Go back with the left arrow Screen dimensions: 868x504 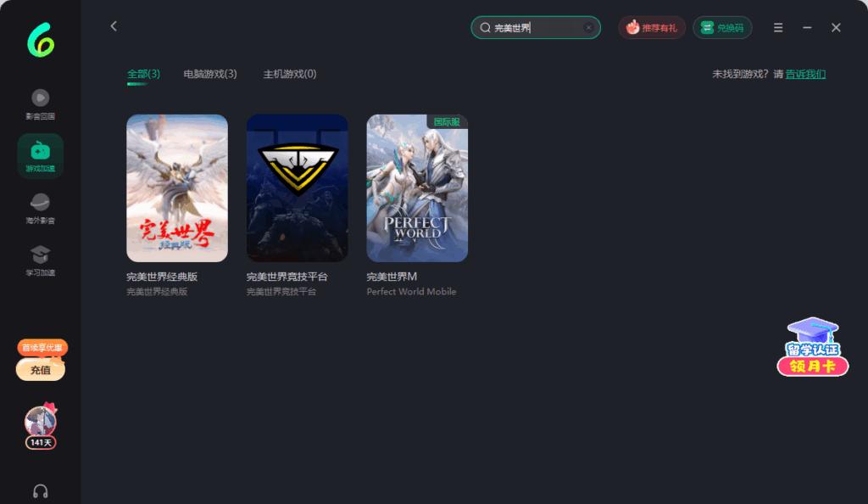(114, 26)
